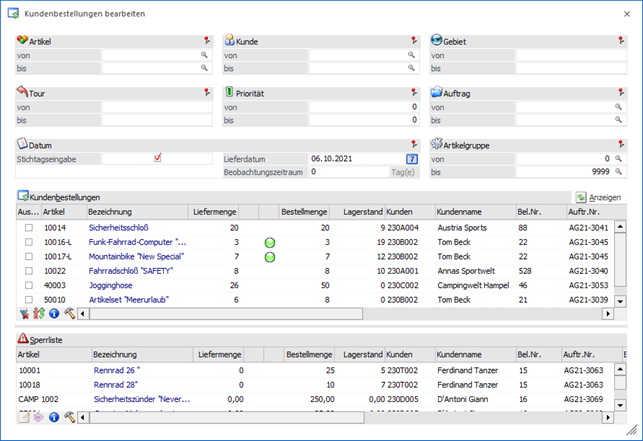Click the Anzeigen button
Viewport: 643px width, 441px height.
(598, 198)
